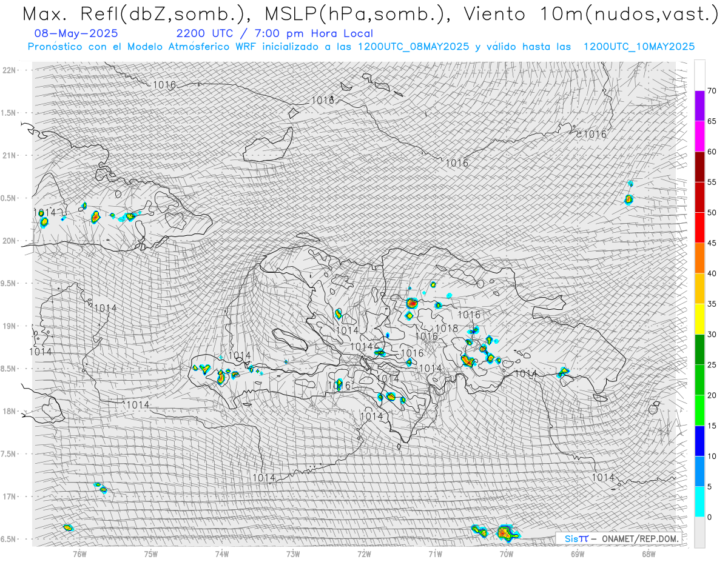
Task: Click the colorbar value "30"
Action: pos(712,335)
